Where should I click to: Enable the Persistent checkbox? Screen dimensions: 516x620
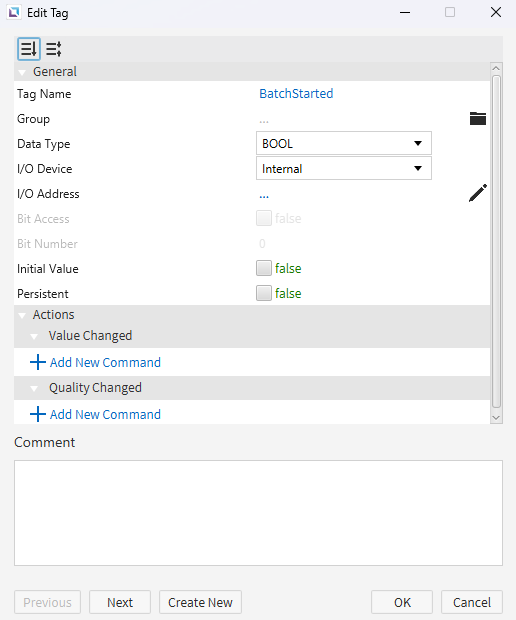tap(264, 293)
